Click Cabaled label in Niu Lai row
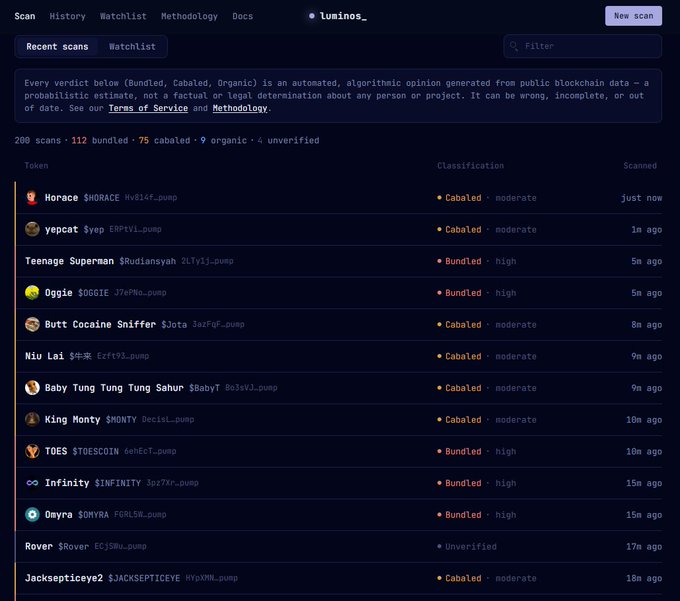Image resolution: width=680 pixels, height=601 pixels. click(x=463, y=356)
